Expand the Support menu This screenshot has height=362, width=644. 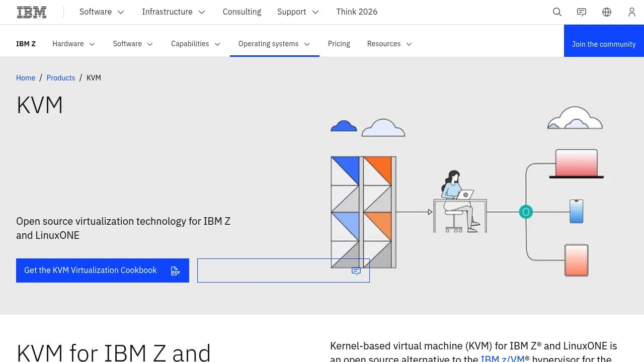(298, 12)
